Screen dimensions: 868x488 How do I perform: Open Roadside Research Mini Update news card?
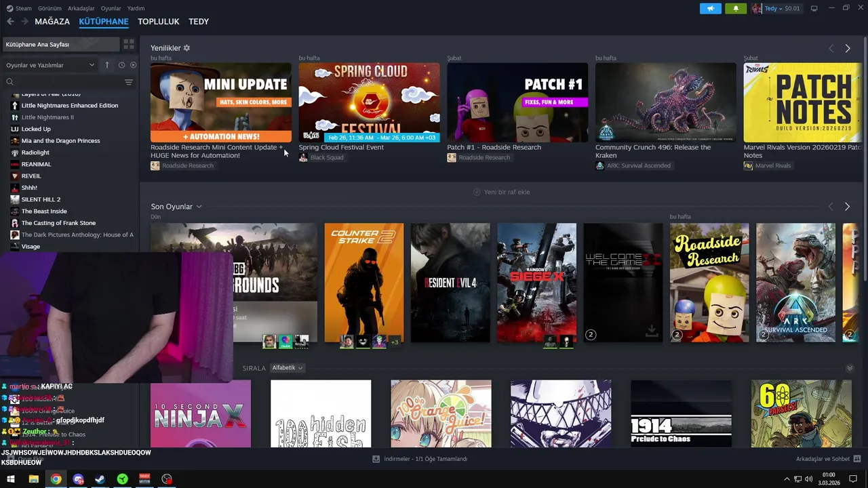tap(221, 102)
